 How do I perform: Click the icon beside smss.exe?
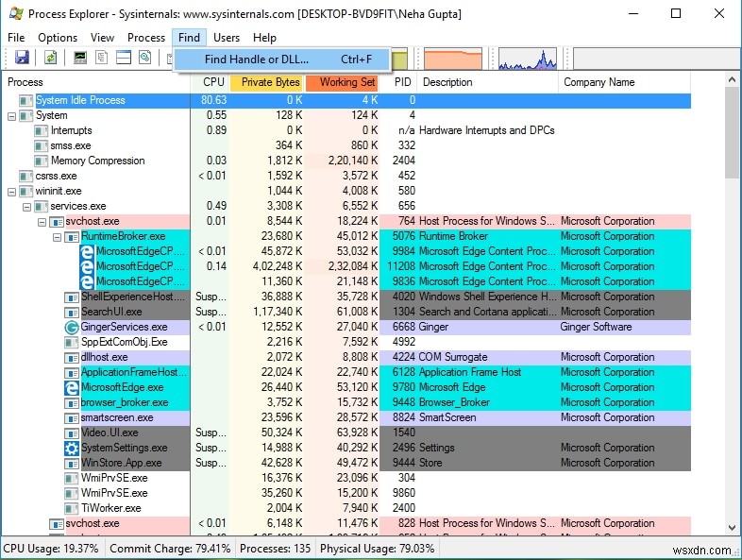click(42, 145)
